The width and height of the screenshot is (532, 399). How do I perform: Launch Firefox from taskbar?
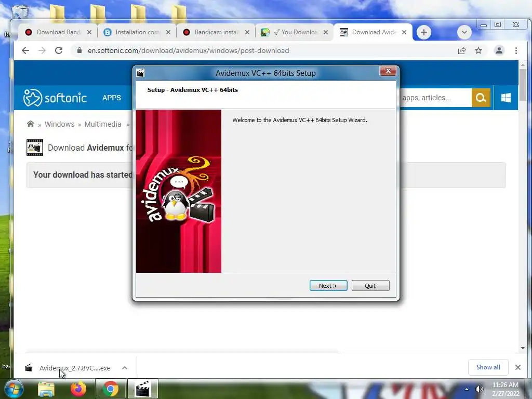pos(78,389)
